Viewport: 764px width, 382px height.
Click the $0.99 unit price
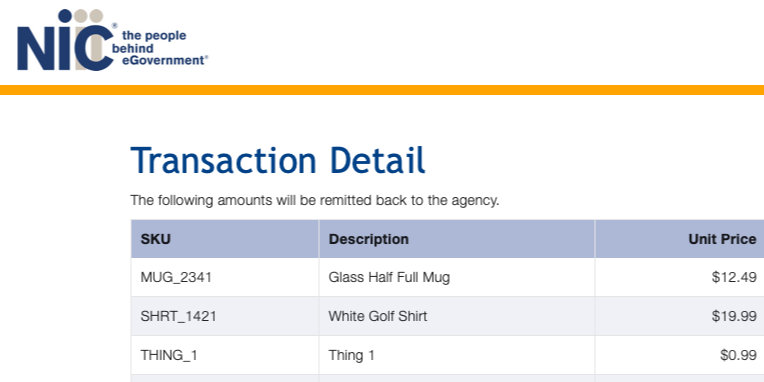pos(738,355)
